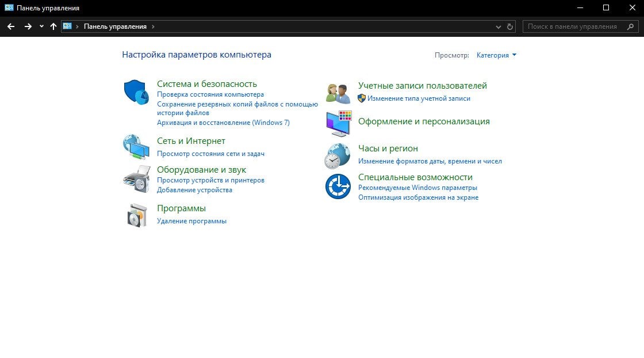Click Панель управления breadcrumb in address bar
The height and width of the screenshot is (358, 644).
pyautogui.click(x=115, y=26)
